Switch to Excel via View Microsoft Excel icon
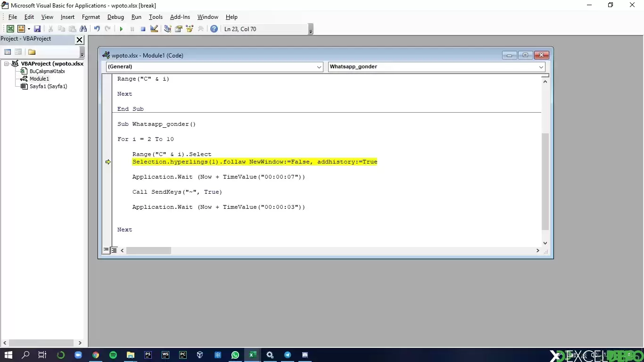The image size is (644, 362). 10,29
